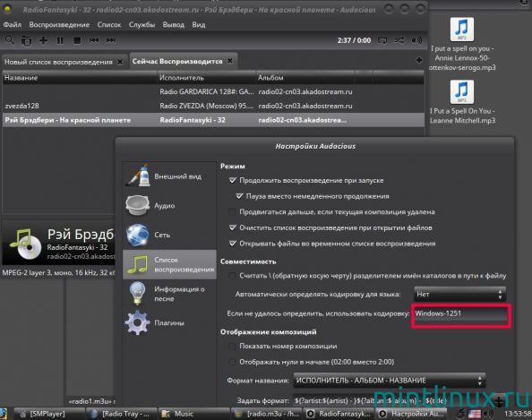Screen dimensions: 532x420
Task: Switch to Music folder taskbar window
Action: pyautogui.click(x=193, y=414)
